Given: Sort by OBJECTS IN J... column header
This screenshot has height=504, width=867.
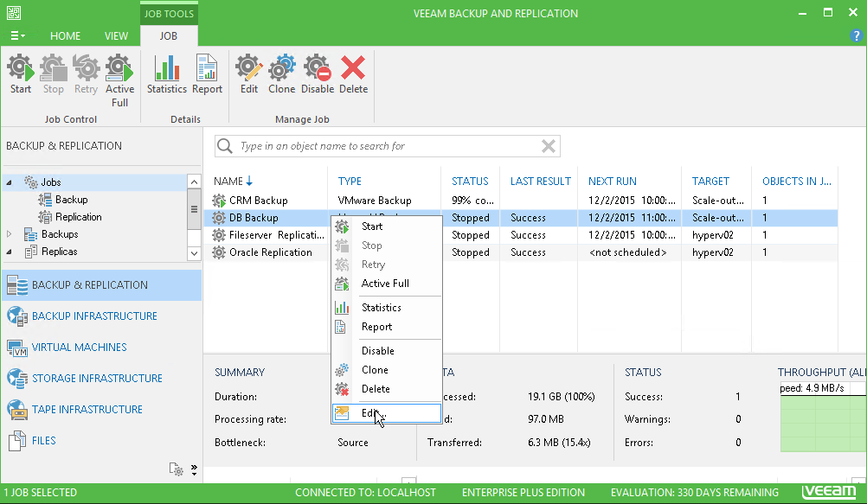Looking at the screenshot, I should tap(796, 182).
